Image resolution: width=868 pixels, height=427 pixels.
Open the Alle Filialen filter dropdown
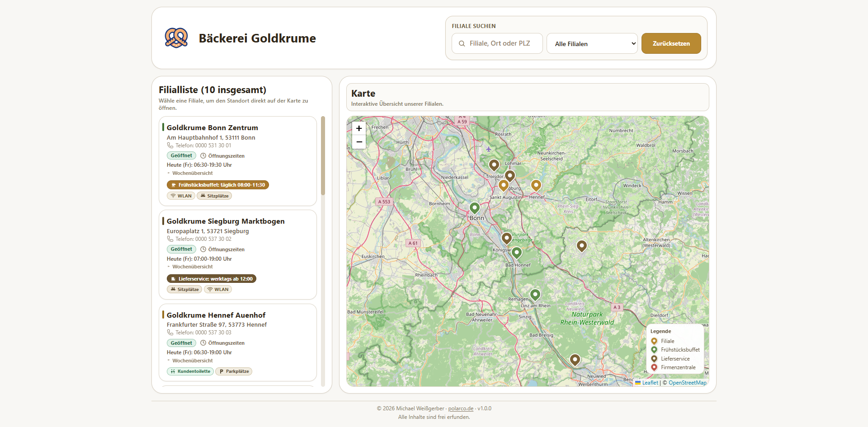click(x=592, y=44)
